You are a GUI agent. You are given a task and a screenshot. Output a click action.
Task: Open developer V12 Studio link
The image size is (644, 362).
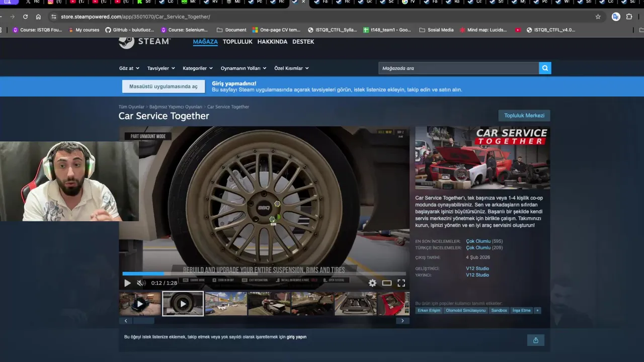[x=477, y=268]
